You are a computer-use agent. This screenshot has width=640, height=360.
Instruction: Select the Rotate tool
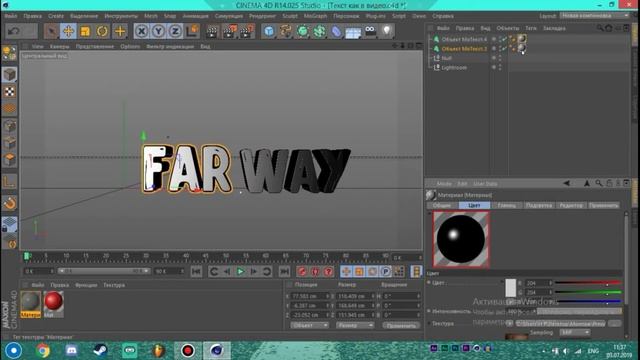(x=102, y=31)
